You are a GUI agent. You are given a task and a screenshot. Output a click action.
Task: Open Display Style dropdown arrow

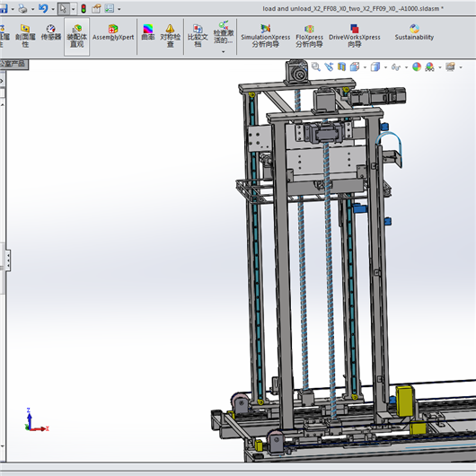pos(385,67)
